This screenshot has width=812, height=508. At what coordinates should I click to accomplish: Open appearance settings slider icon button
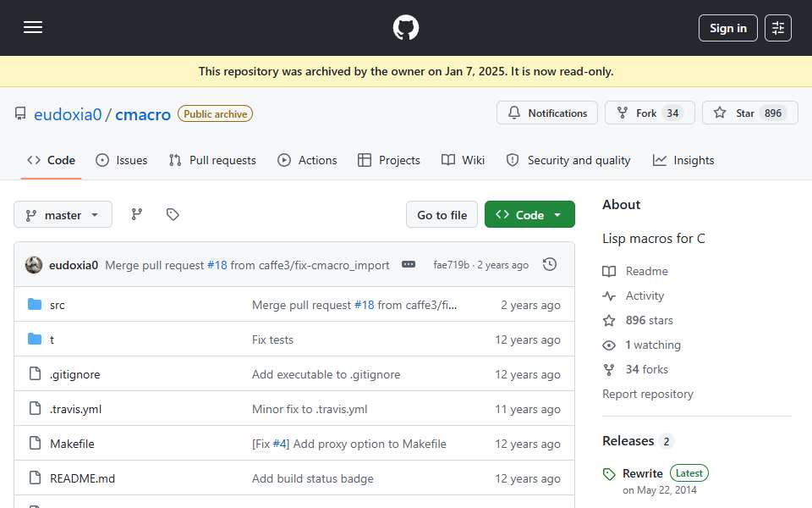coord(778,28)
